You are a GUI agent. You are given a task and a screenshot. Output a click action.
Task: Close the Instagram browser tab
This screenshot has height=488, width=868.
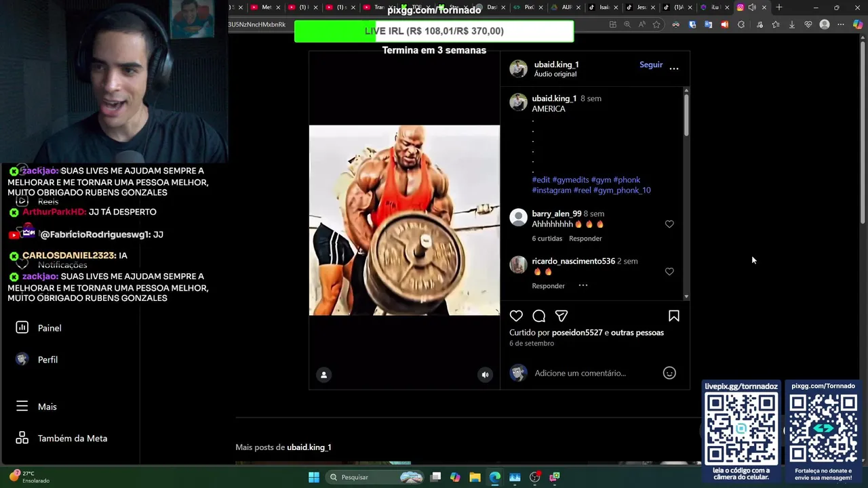coord(764,7)
